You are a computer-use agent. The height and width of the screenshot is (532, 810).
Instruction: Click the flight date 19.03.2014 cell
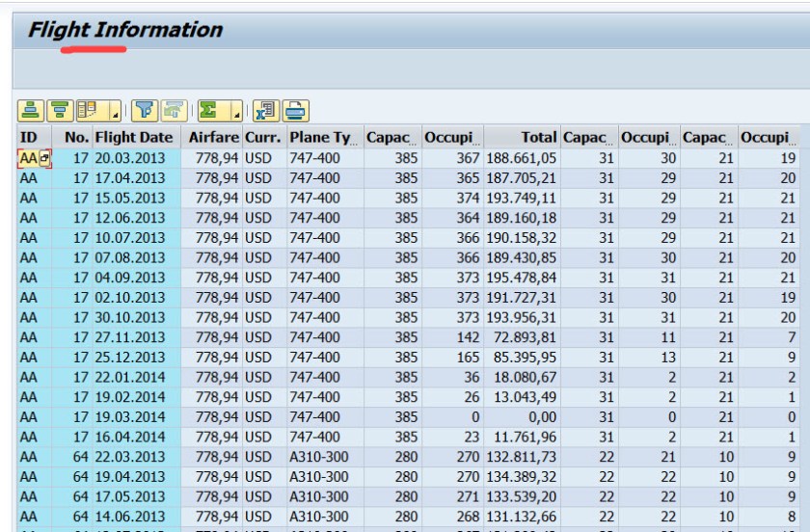click(129, 417)
